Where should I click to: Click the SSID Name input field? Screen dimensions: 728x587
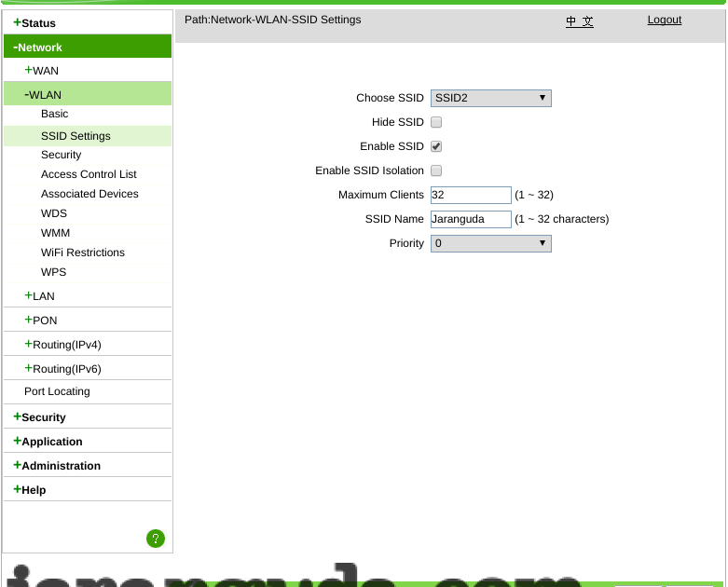coord(471,219)
